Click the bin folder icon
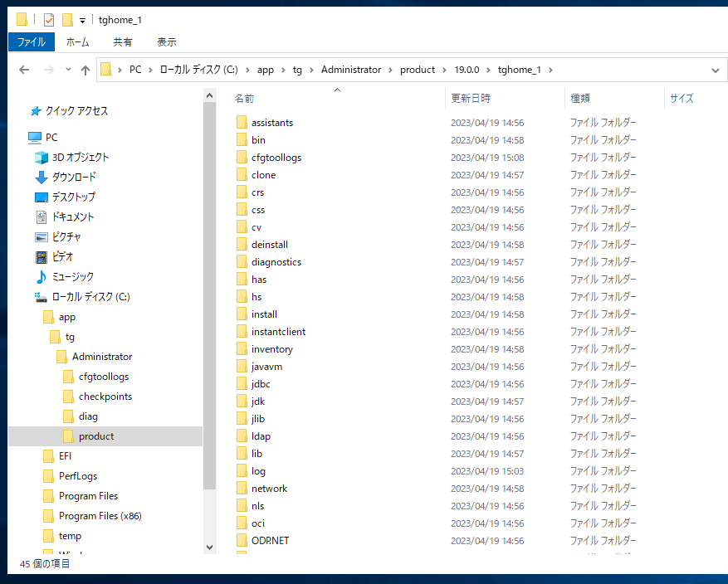This screenshot has width=728, height=584. point(242,140)
